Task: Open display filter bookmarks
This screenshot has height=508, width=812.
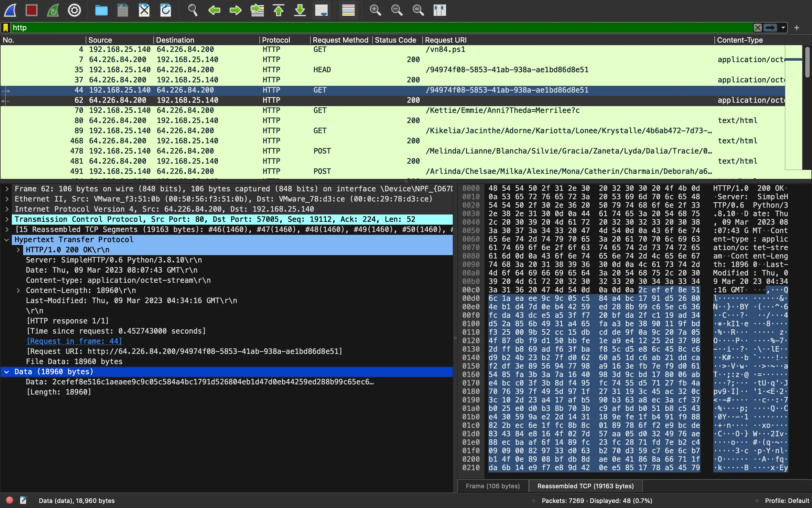Action: [6, 28]
